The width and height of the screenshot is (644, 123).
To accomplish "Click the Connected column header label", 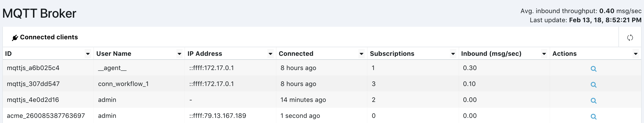I will 296,54.
